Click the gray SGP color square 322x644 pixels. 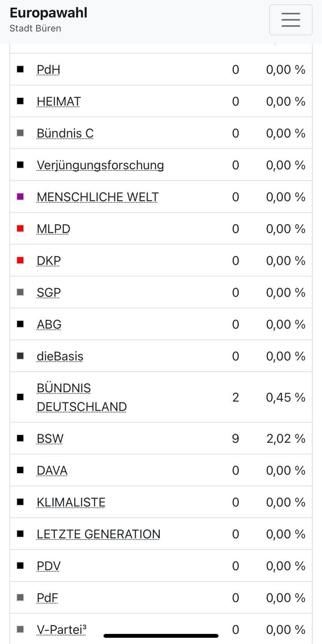21,292
